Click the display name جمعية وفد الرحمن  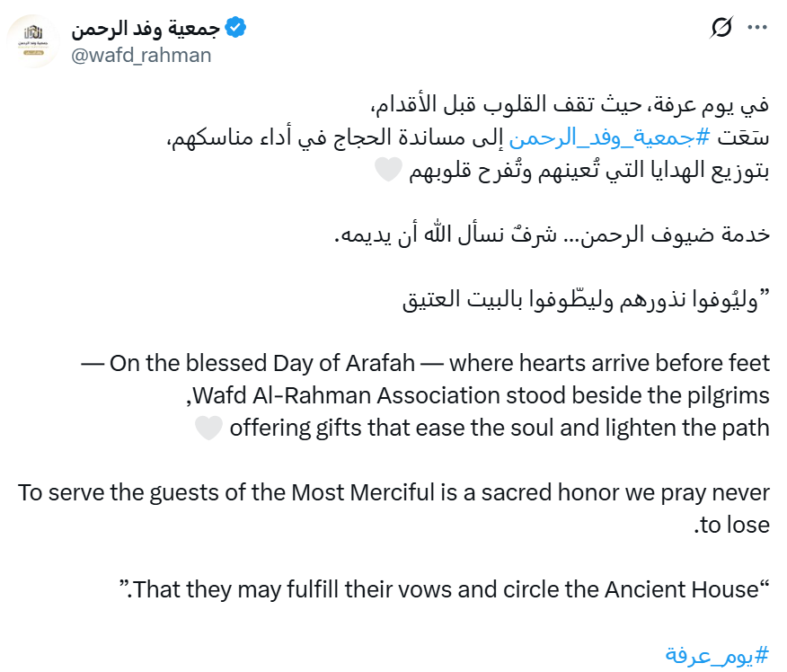tap(146, 29)
